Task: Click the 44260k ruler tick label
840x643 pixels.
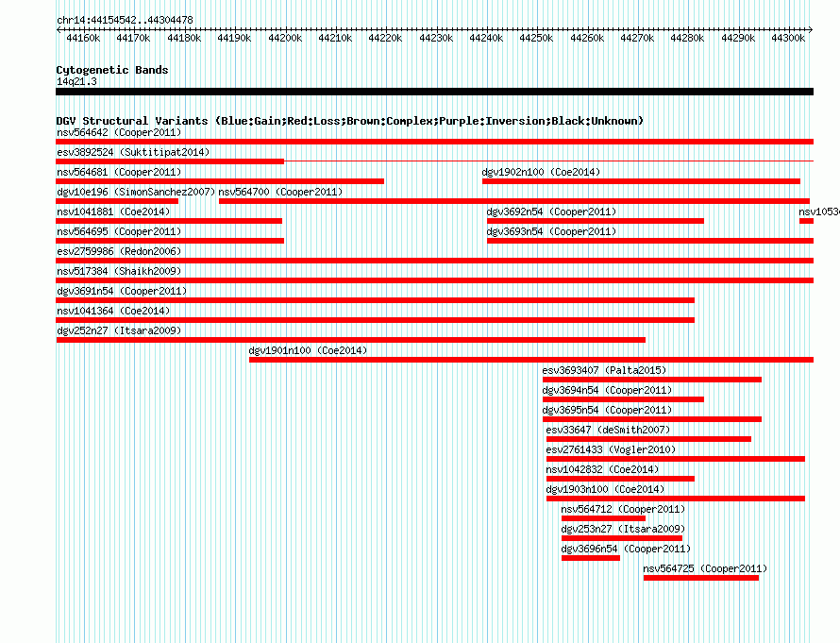Action: tap(587, 38)
